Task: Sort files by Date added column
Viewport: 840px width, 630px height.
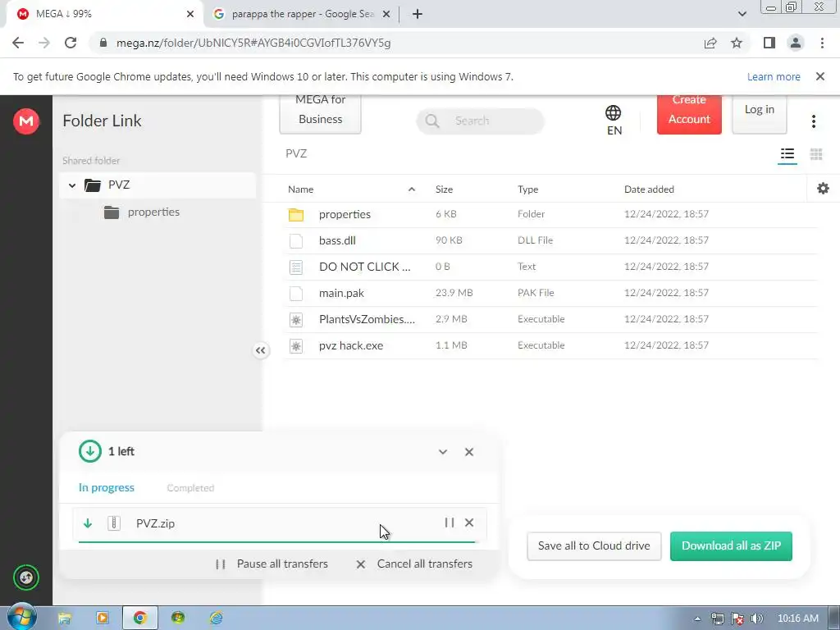Action: [x=649, y=189]
